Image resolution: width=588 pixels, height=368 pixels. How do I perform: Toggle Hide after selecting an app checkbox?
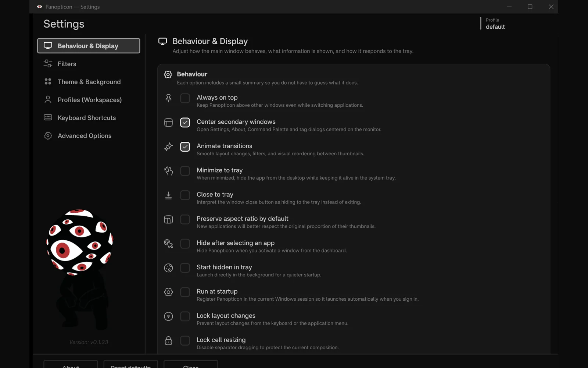pyautogui.click(x=185, y=244)
